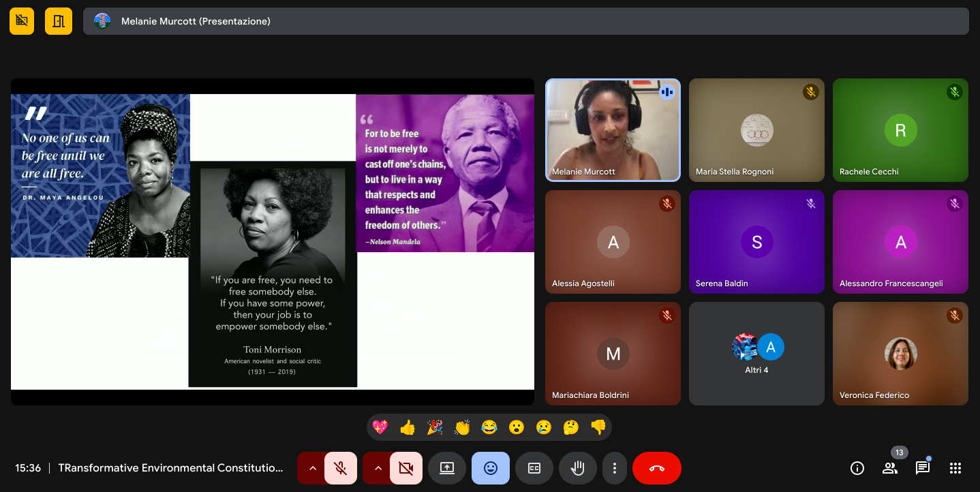Viewport: 980px width, 492px height.
Task: Start sharing your screen
Action: pos(447,468)
